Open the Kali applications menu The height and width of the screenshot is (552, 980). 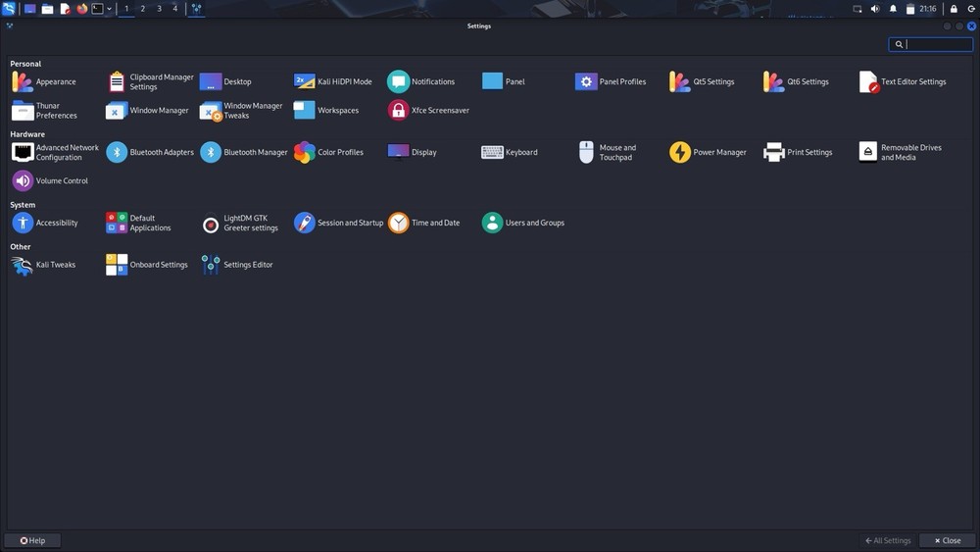coord(9,9)
